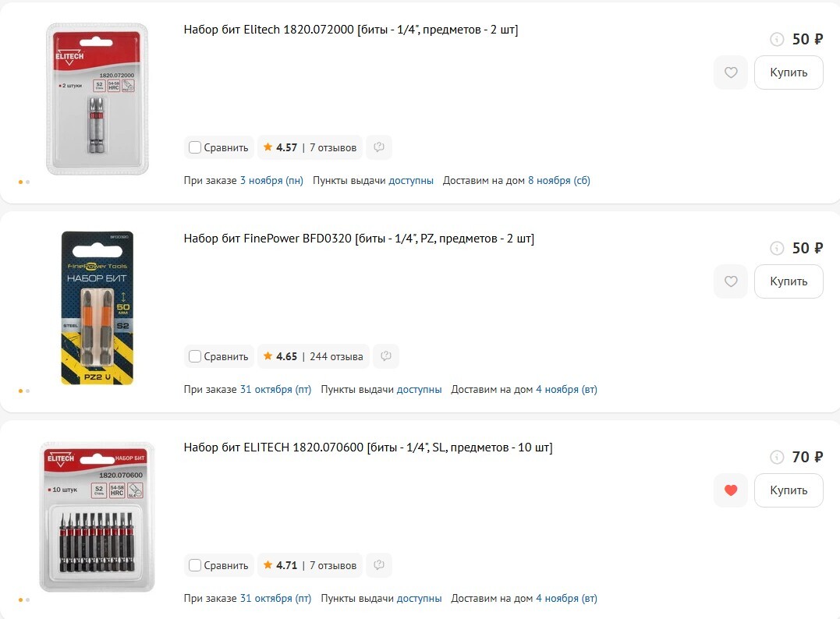
Task: Tick Сравнить checkbox for FinePower BFD0320
Action: pos(196,356)
